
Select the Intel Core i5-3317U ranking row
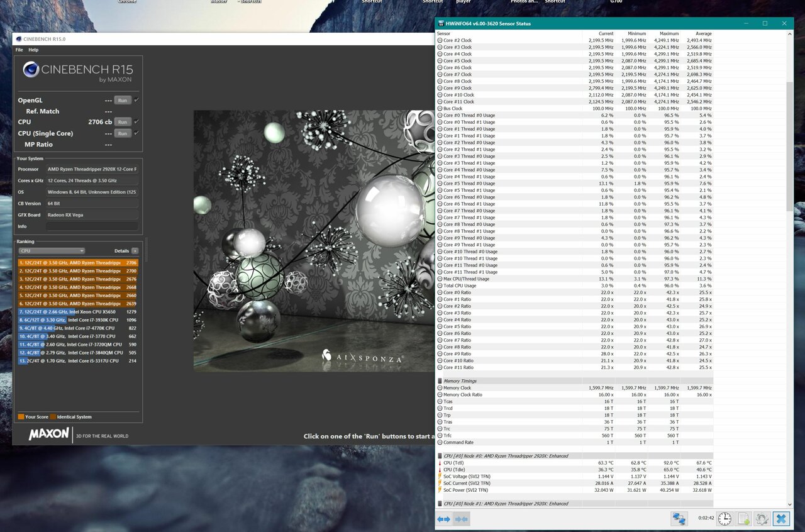(x=78, y=361)
